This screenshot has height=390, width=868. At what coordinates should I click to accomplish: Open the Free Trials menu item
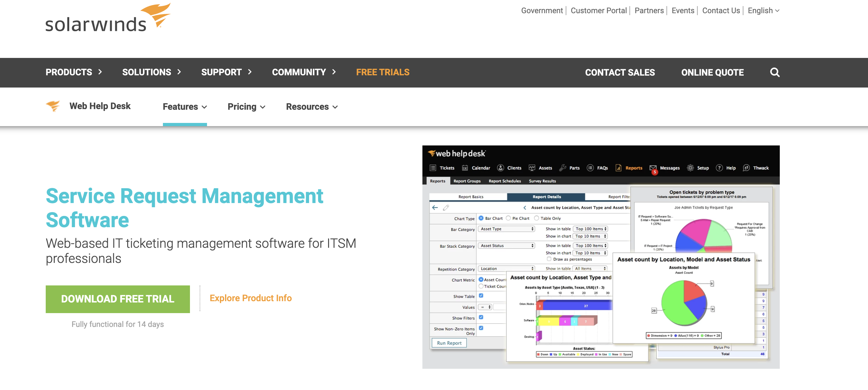click(383, 72)
